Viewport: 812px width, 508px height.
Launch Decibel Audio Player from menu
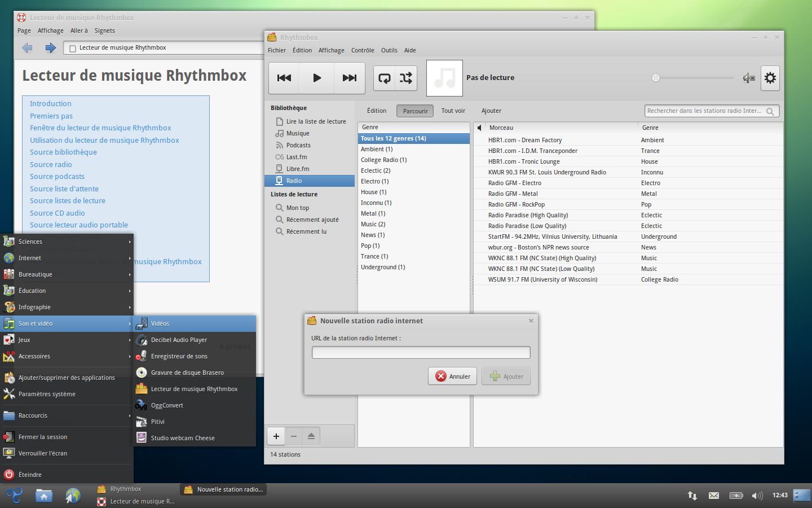(x=195, y=340)
